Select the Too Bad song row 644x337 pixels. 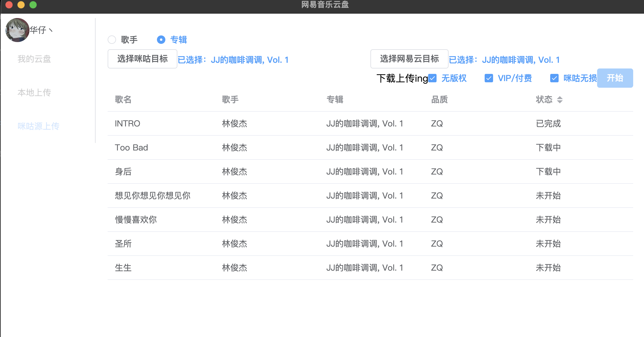pos(131,147)
